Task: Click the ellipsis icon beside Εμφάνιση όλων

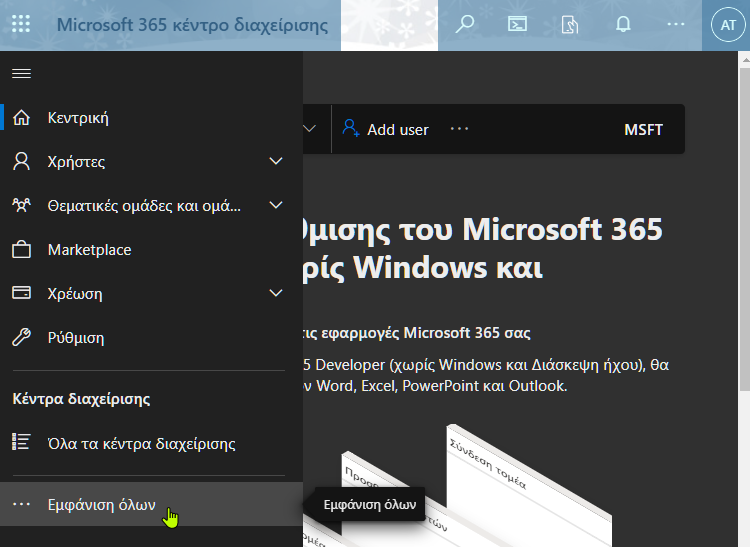Action: (22, 504)
